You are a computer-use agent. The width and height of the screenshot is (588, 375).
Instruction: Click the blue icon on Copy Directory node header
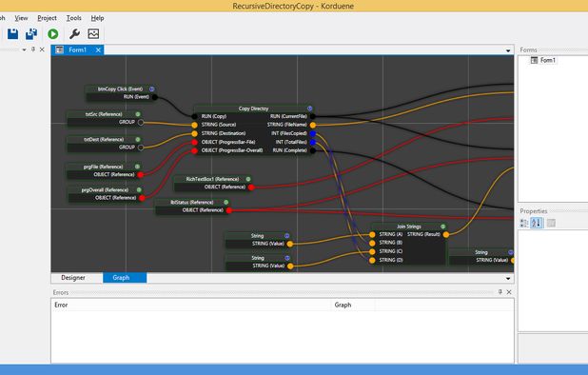[x=310, y=109]
